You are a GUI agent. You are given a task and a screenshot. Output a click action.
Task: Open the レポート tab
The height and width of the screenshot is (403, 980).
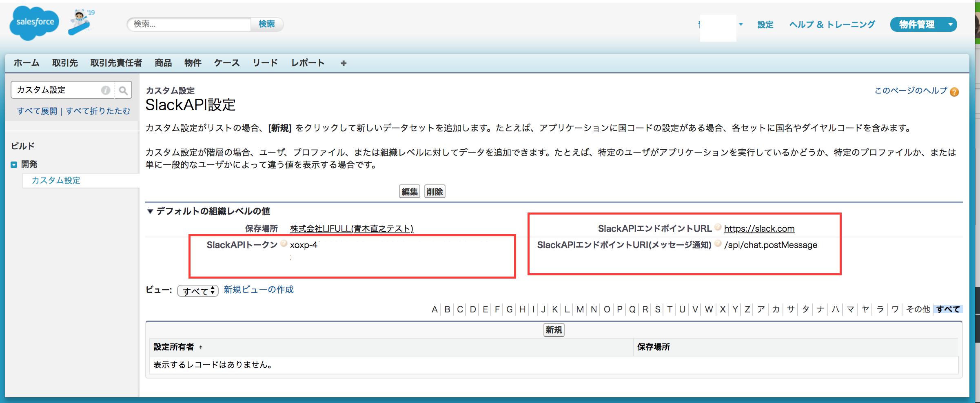tap(308, 63)
